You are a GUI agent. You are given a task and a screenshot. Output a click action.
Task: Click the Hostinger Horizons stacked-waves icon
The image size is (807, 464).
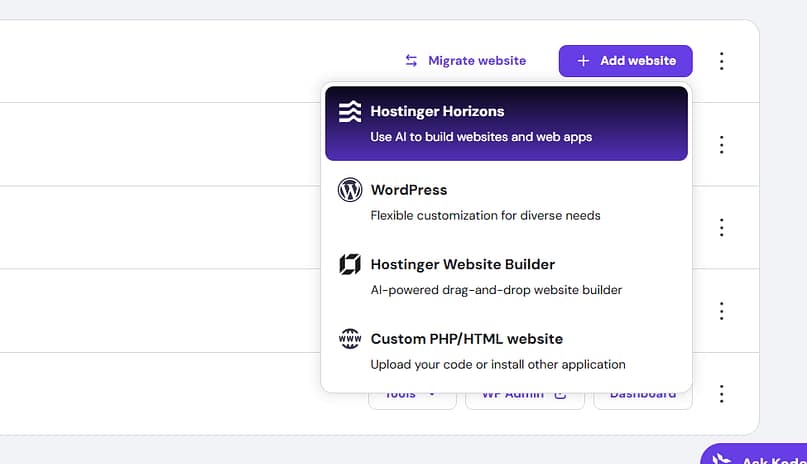pyautogui.click(x=349, y=112)
